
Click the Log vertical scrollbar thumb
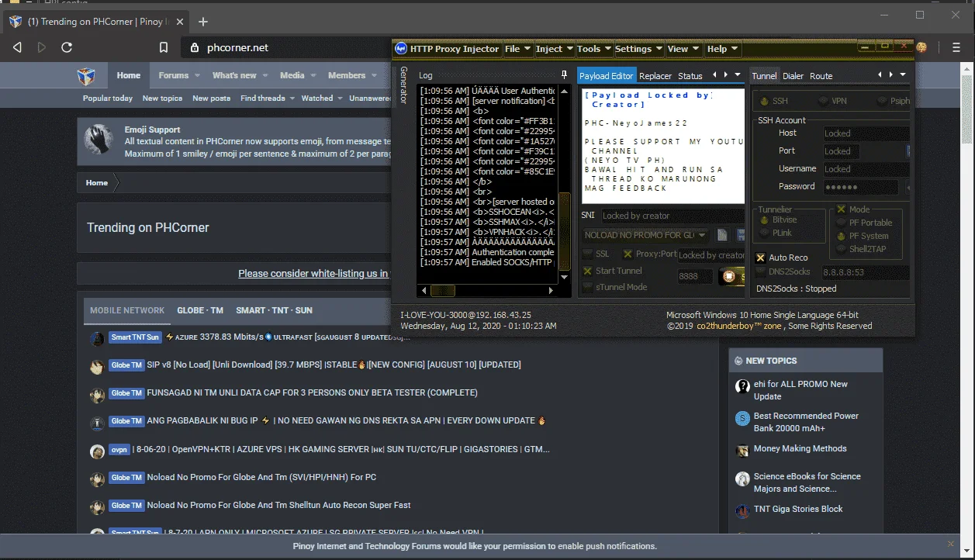click(x=565, y=233)
